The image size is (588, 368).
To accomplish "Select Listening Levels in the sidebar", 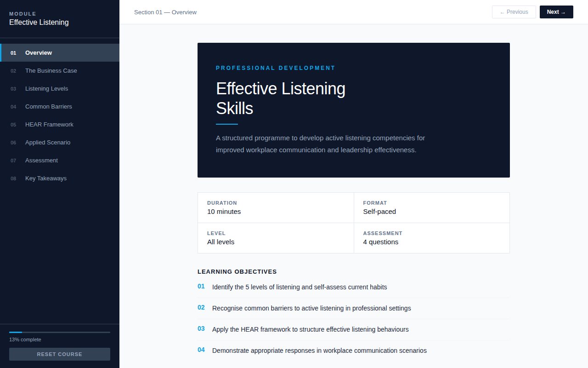I will (60, 88).
